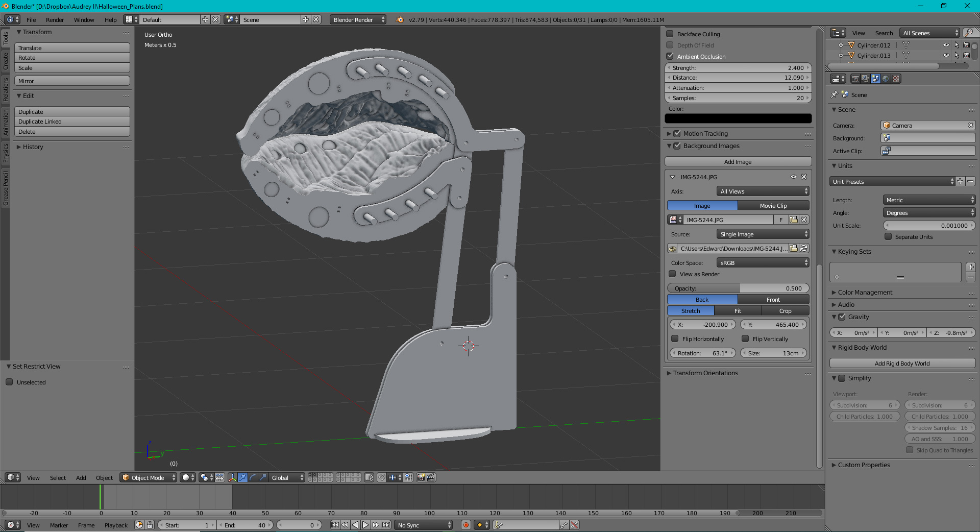Play the animation in reverse

coord(355,525)
